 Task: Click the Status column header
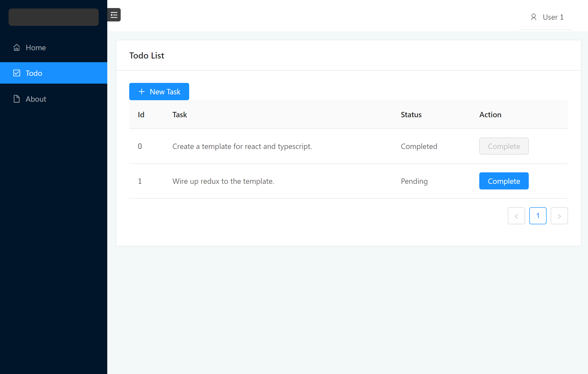(411, 115)
